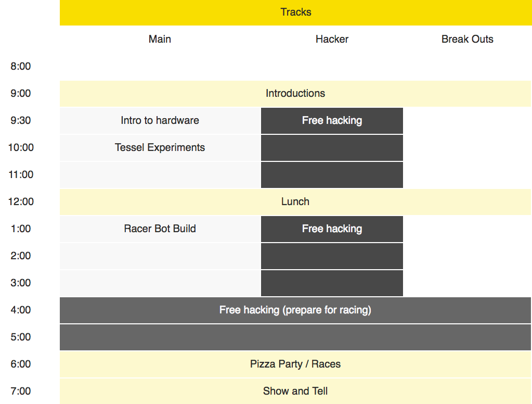
Task: Click the 8:00 time label
Action: [20, 66]
